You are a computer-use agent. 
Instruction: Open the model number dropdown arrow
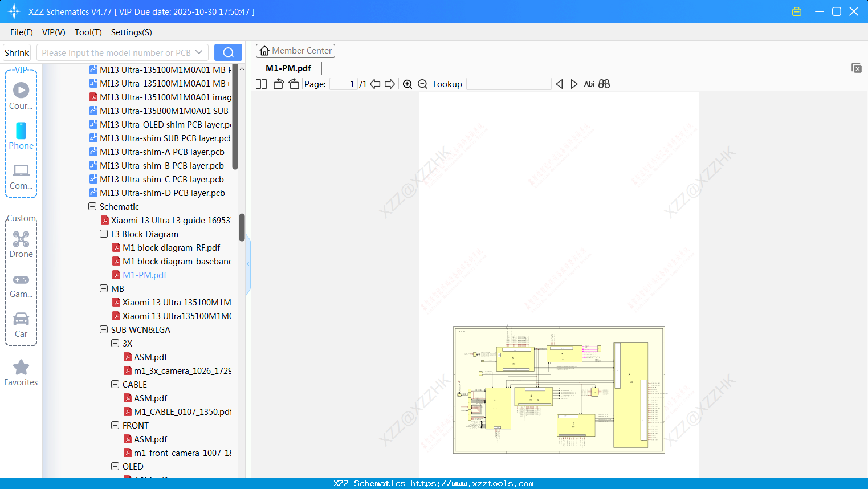(x=199, y=52)
